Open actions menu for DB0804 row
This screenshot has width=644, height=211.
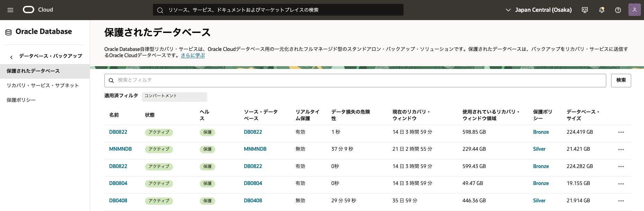[621, 184]
